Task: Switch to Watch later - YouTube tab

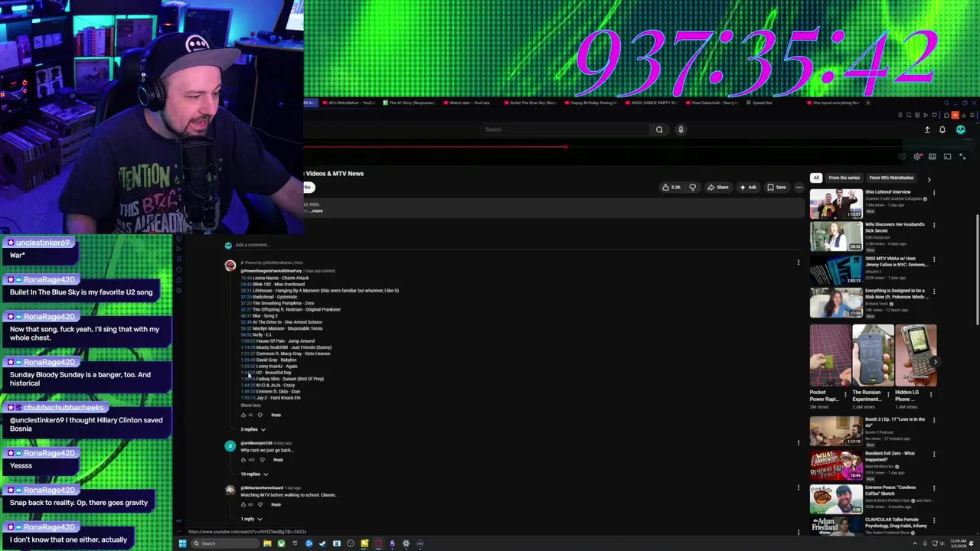Action: 469,103
